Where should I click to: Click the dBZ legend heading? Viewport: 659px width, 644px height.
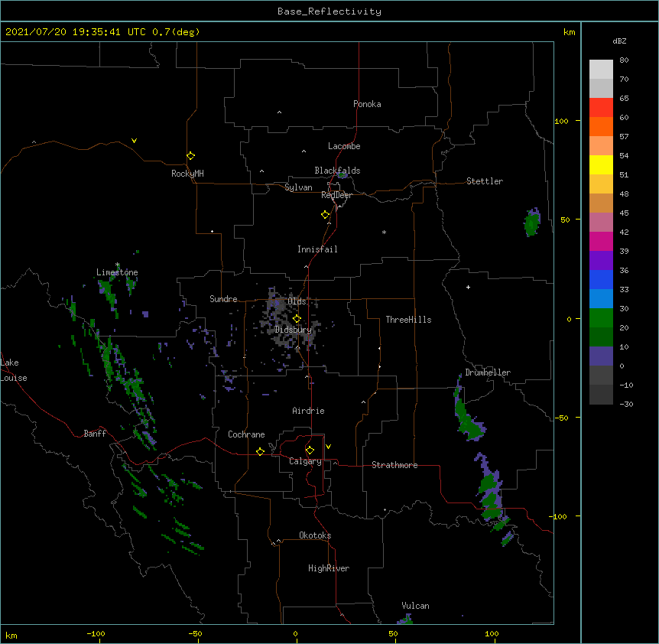coord(619,41)
